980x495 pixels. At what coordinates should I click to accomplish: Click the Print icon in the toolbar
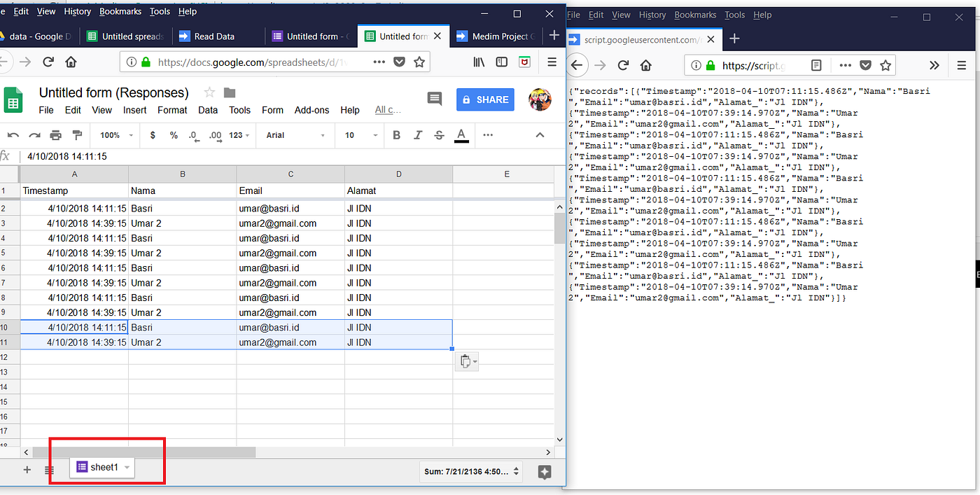click(55, 135)
